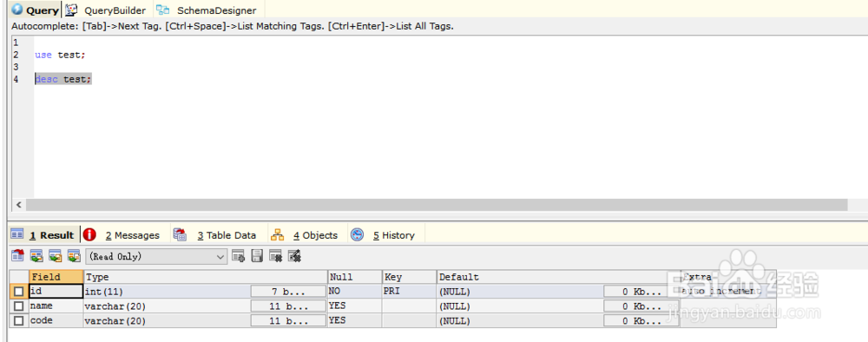Screen dimensions: 868x342
Task: Select the 'PRI' key cell
Action: tap(409, 291)
